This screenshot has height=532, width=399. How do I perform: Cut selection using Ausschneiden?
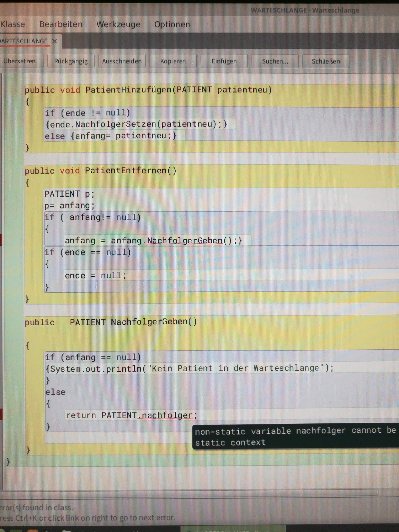click(x=122, y=61)
